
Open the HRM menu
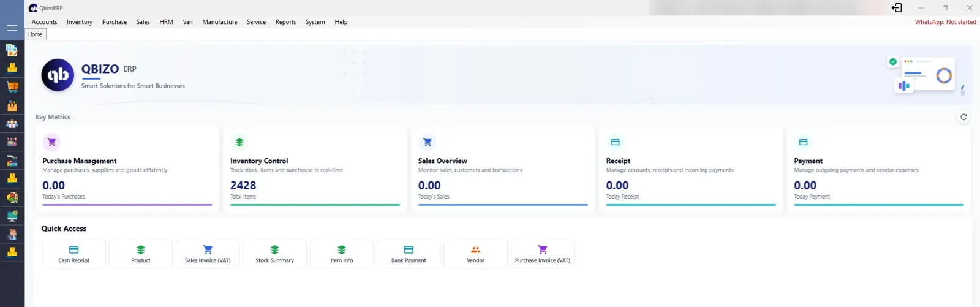coord(167,22)
